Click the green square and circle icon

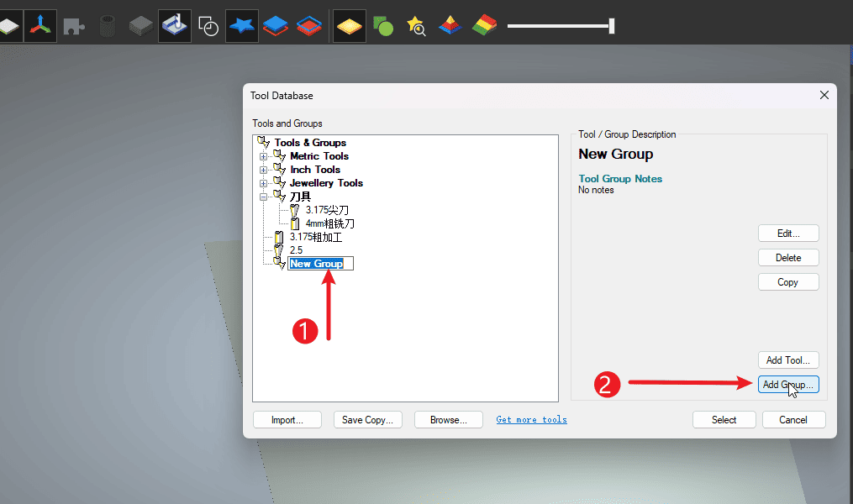(383, 26)
